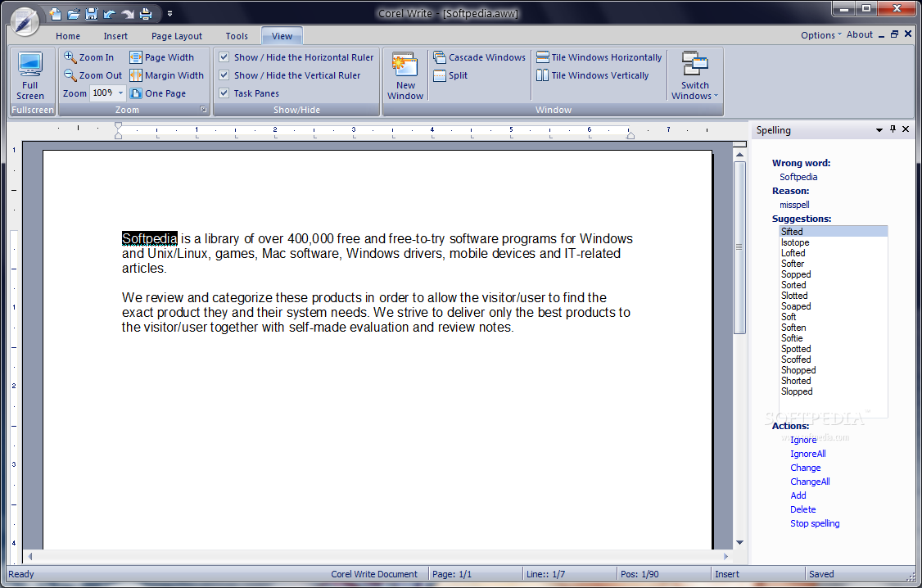The height and width of the screenshot is (588, 922).
Task: Click the vertical scrollbar thumb
Action: click(739, 247)
